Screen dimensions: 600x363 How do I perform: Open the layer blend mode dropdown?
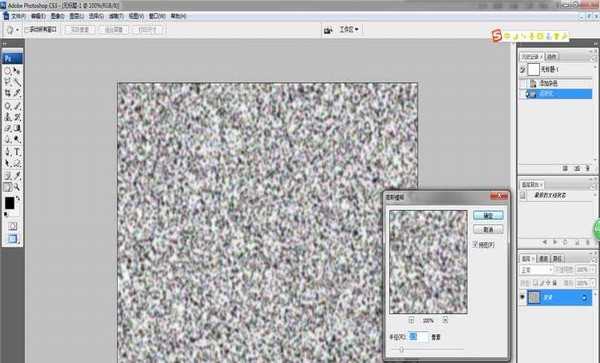pos(536,270)
